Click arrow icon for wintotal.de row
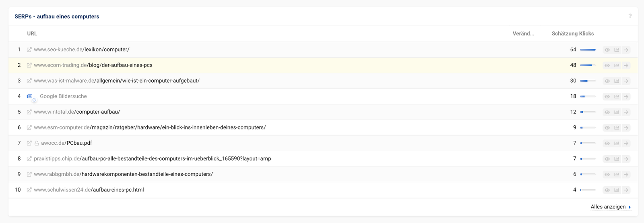 tap(626, 112)
